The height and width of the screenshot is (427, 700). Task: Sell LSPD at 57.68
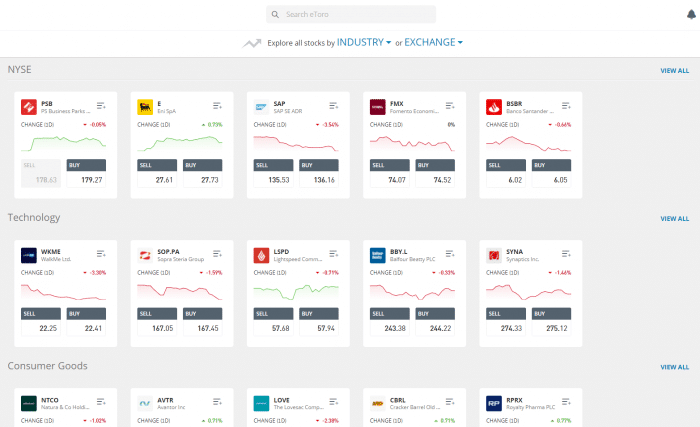tap(273, 322)
